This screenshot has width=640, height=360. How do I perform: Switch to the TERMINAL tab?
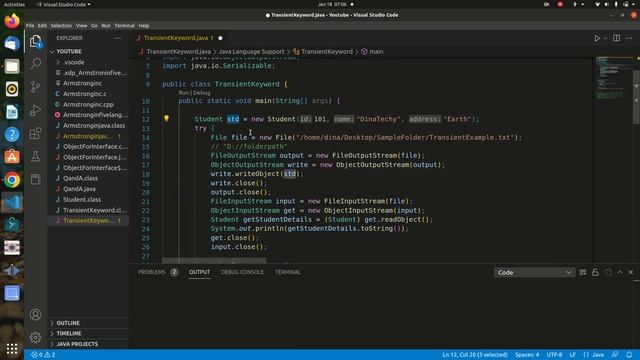coord(287,272)
